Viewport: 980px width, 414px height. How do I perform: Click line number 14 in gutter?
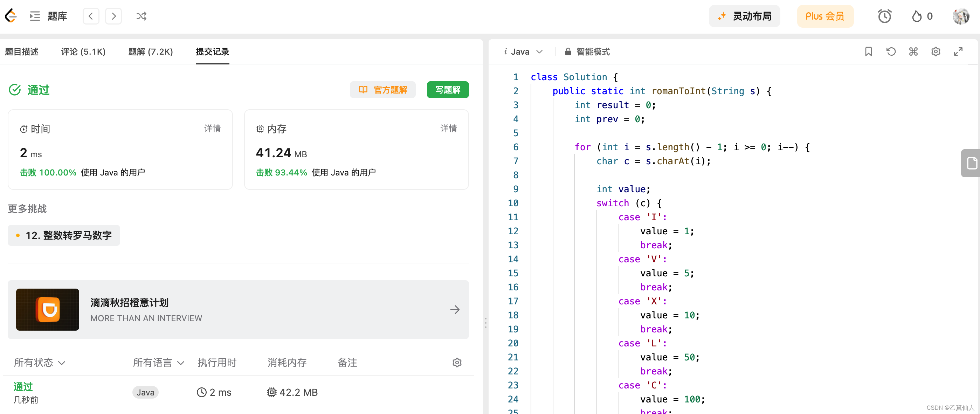coord(513,259)
